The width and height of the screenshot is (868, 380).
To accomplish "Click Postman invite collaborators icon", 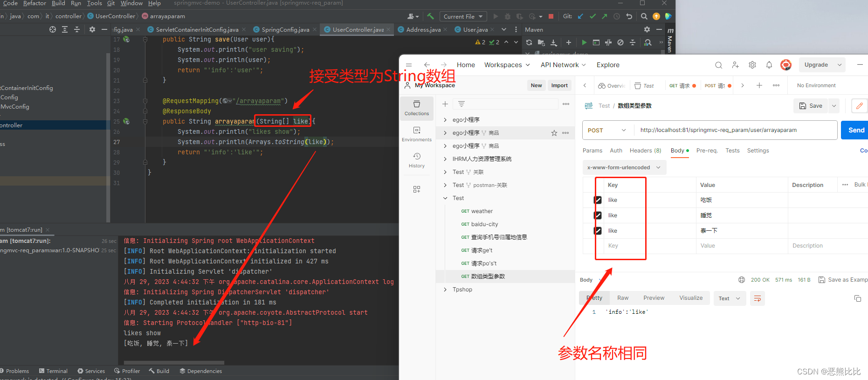I will (736, 65).
